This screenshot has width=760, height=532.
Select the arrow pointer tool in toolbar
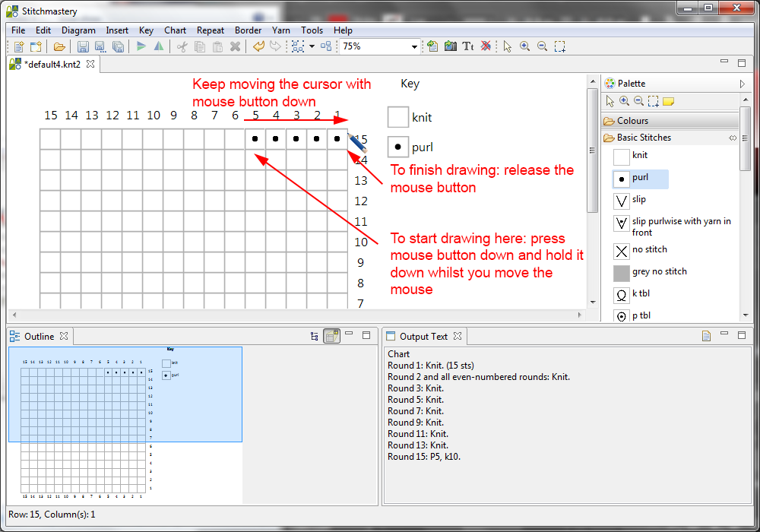[508, 46]
